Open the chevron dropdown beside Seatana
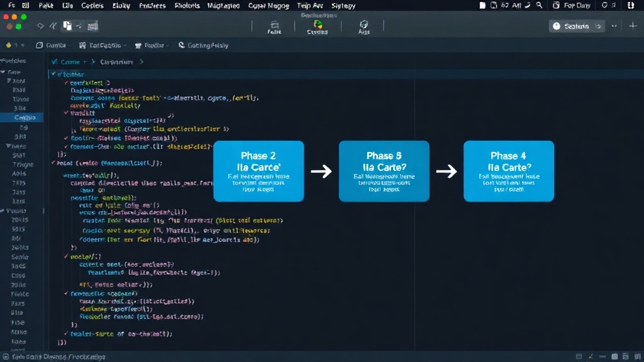Image resolution: width=644 pixels, height=362 pixels. (x=614, y=26)
